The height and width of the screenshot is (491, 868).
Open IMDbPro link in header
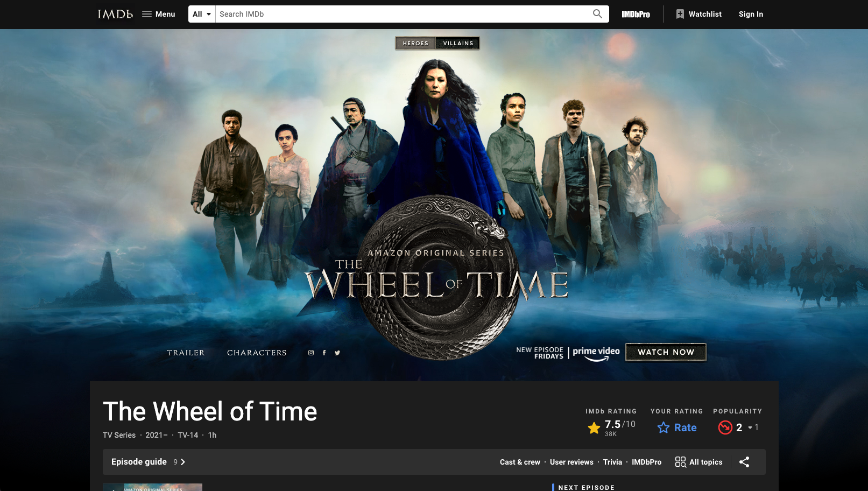[x=636, y=14]
